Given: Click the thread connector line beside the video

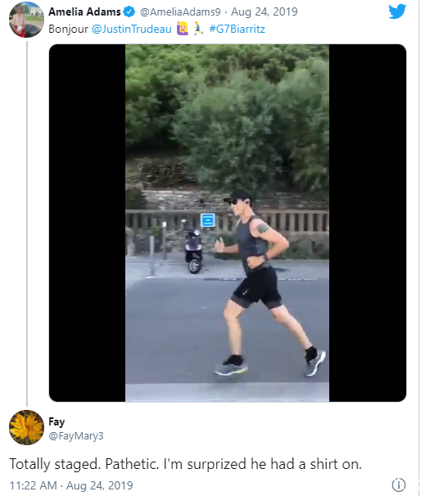Looking at the screenshot, I should (27, 223).
